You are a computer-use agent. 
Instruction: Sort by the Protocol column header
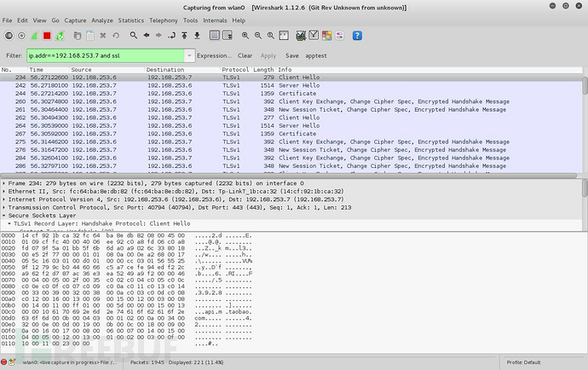point(235,70)
